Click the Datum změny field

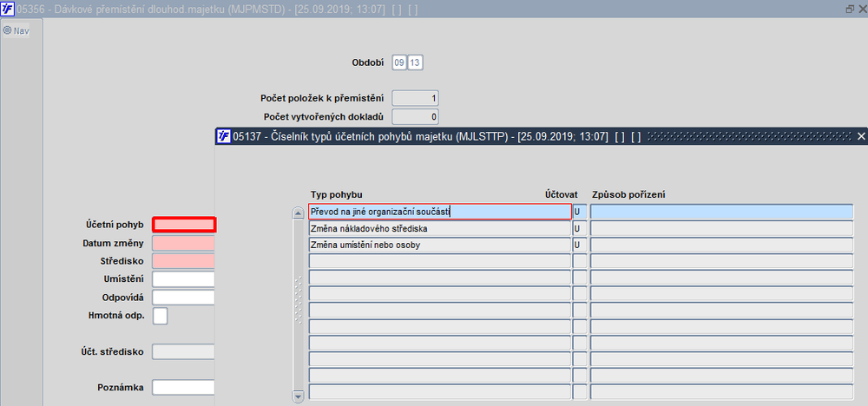183,243
